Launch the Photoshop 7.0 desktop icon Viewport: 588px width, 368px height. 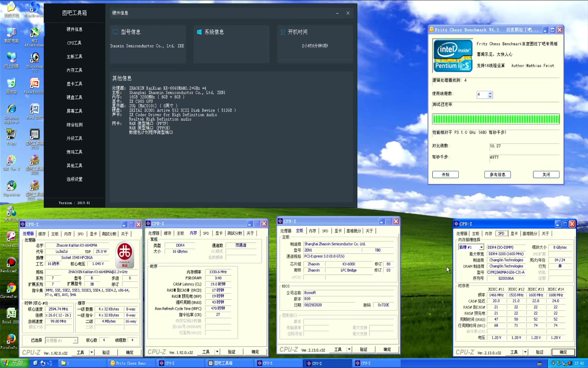click(x=34, y=62)
